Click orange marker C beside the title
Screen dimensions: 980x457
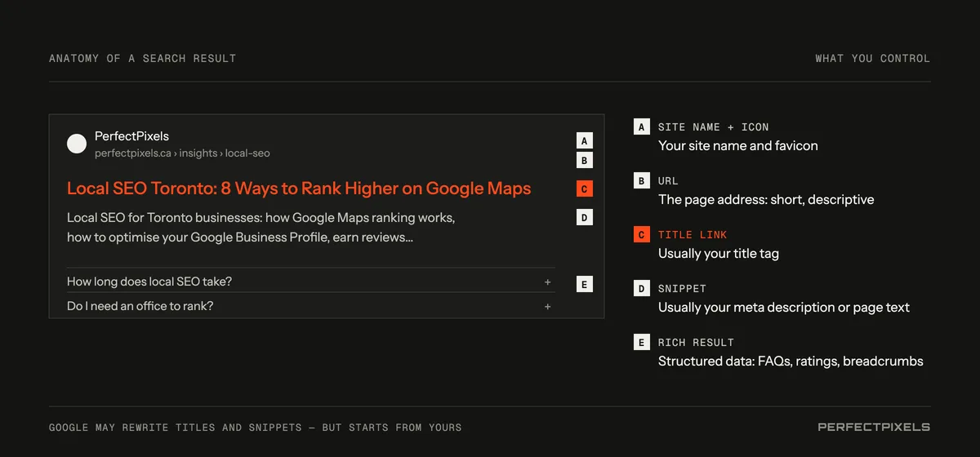[584, 189]
